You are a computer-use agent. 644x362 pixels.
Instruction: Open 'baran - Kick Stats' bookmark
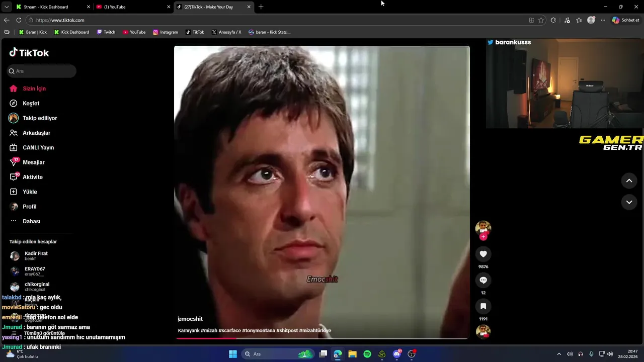coord(270,32)
